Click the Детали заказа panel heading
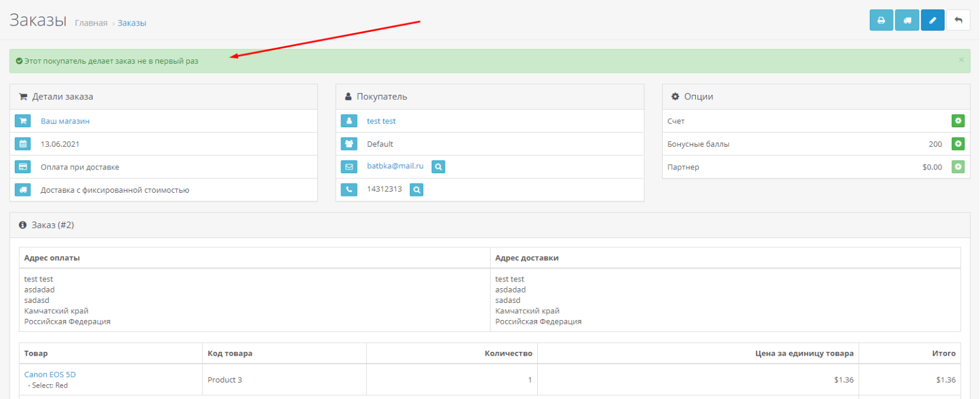Screen dimensions: 980x399 click(x=164, y=97)
